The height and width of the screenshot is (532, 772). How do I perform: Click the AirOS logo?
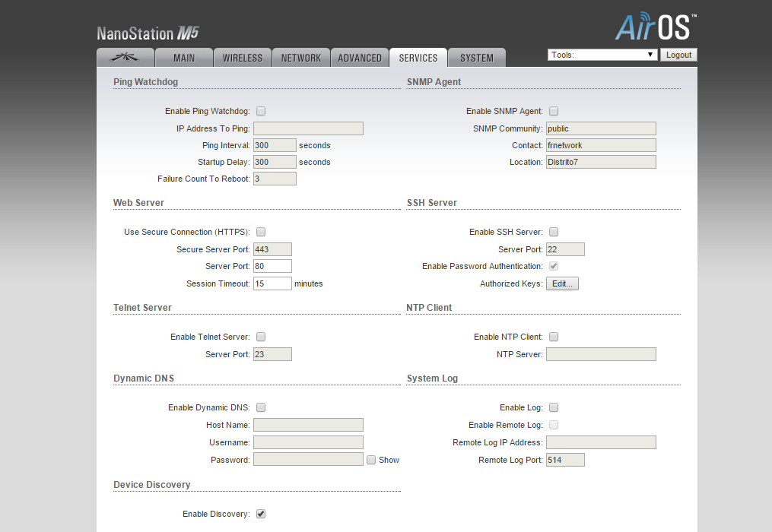point(656,27)
